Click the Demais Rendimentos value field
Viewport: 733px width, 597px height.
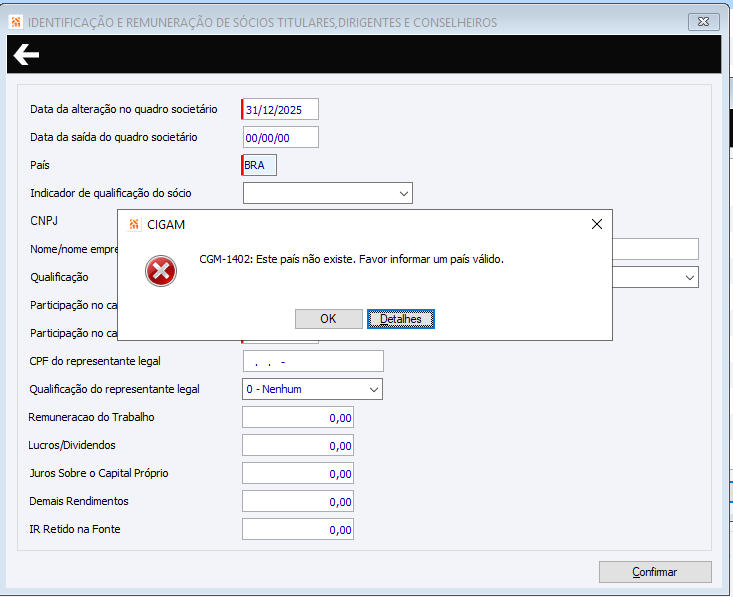click(298, 501)
